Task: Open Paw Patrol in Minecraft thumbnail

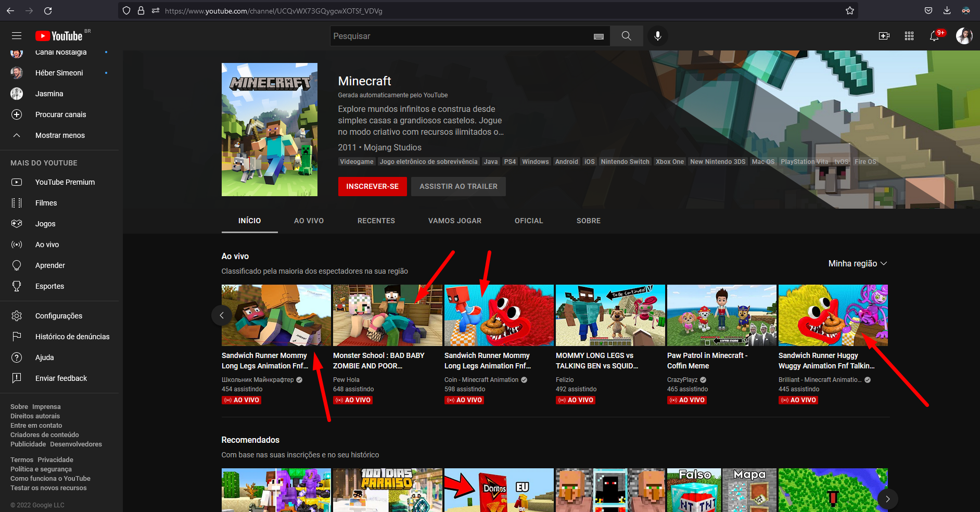Action: [722, 315]
